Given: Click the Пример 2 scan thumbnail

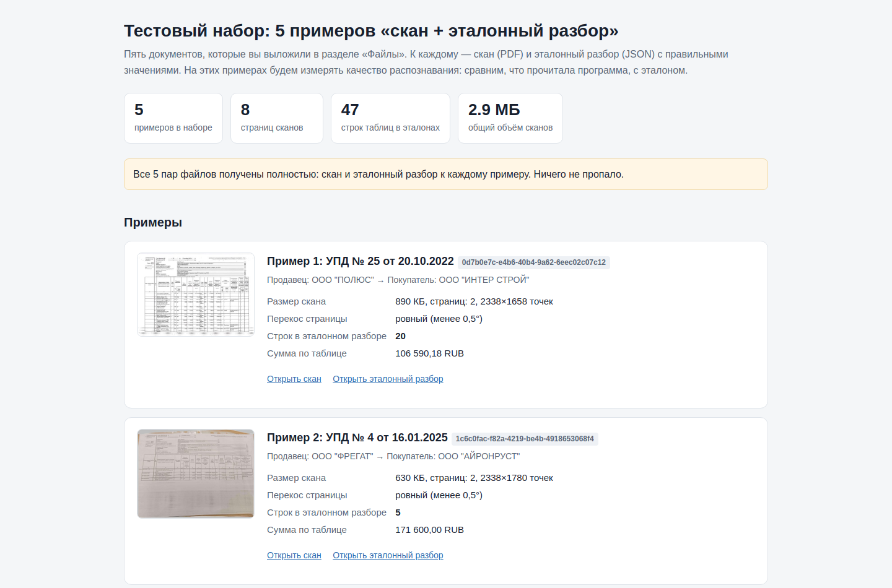Looking at the screenshot, I should (196, 473).
